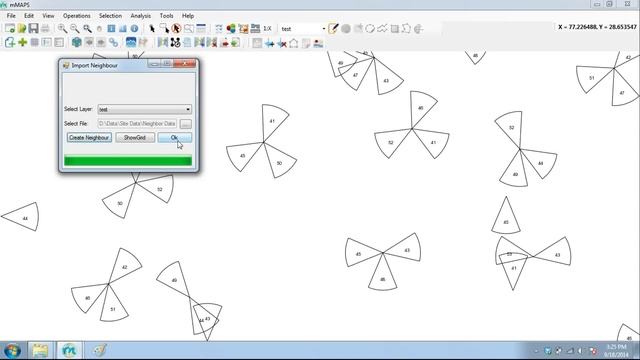This screenshot has height=360, width=640.
Task: Click the green progress bar
Action: [128, 161]
